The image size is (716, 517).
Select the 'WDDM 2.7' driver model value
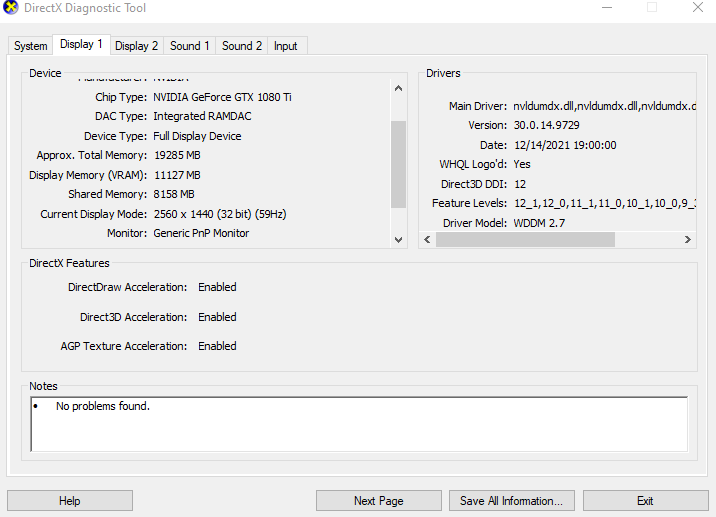point(539,223)
